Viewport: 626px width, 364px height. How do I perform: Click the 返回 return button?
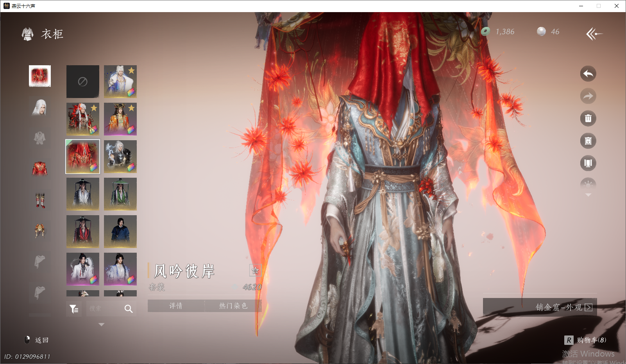click(37, 340)
